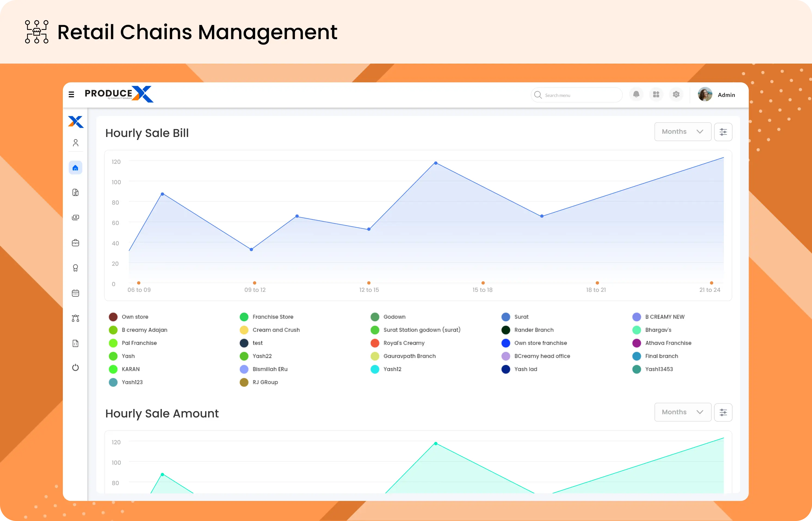Screen dimensions: 812x521
Task: Click the '12 to 15' axis label
Action: tap(369, 290)
